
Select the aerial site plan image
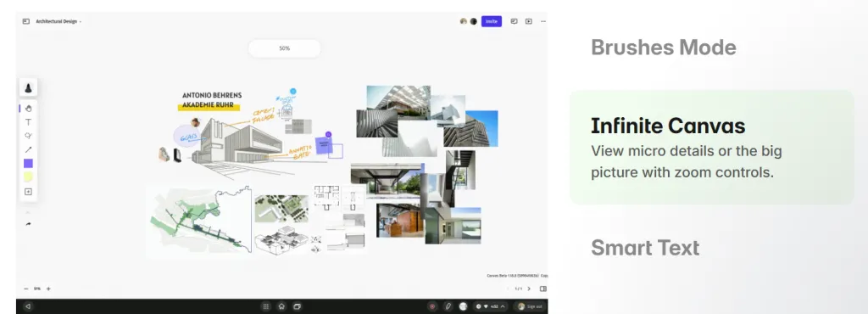click(281, 208)
